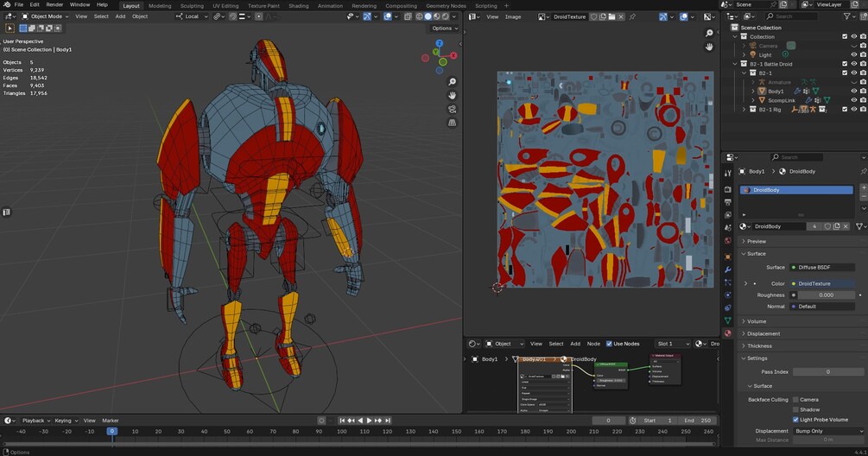The image size is (868, 456).
Task: Open the Object Constraints properties tab
Action: [728, 307]
